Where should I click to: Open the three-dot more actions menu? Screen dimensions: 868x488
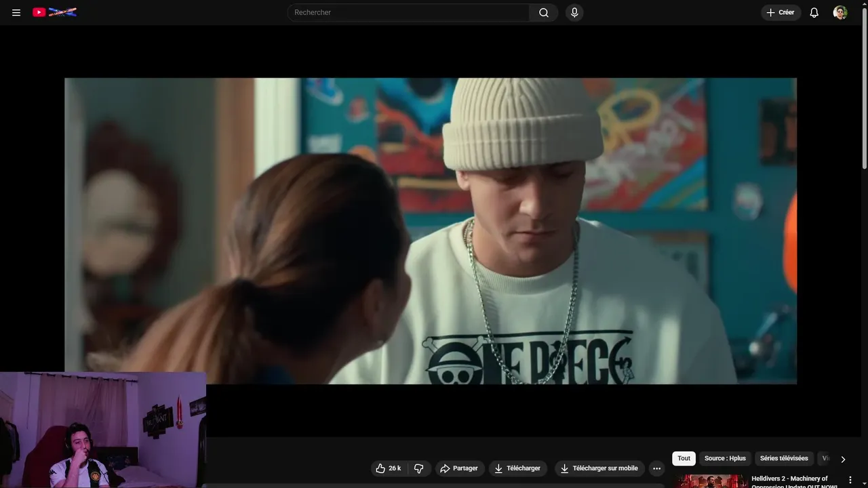(656, 468)
